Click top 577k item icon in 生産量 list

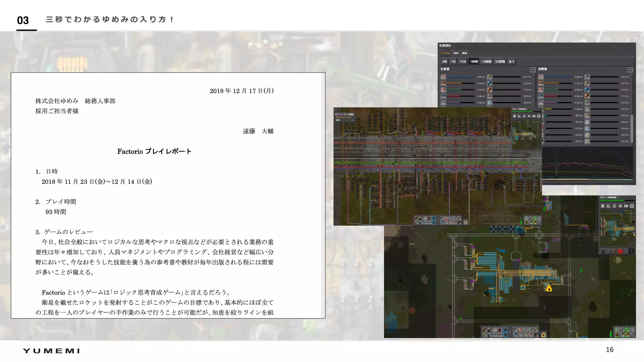tap(443, 77)
